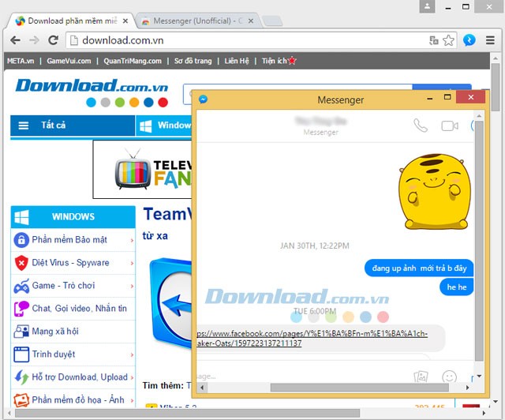Screen dimensions: 505x420
Task: Click the photo attach icon in Messenger
Action: tap(421, 376)
